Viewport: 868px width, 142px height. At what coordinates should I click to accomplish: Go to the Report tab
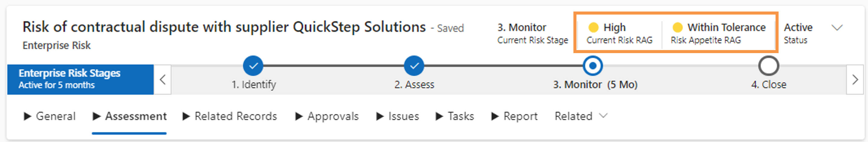(515, 116)
